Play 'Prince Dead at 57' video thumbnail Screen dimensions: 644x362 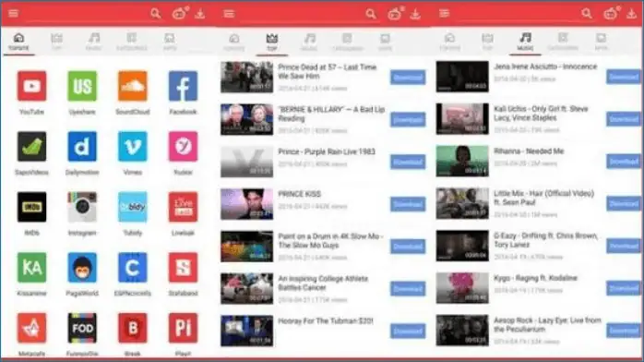pyautogui.click(x=246, y=78)
